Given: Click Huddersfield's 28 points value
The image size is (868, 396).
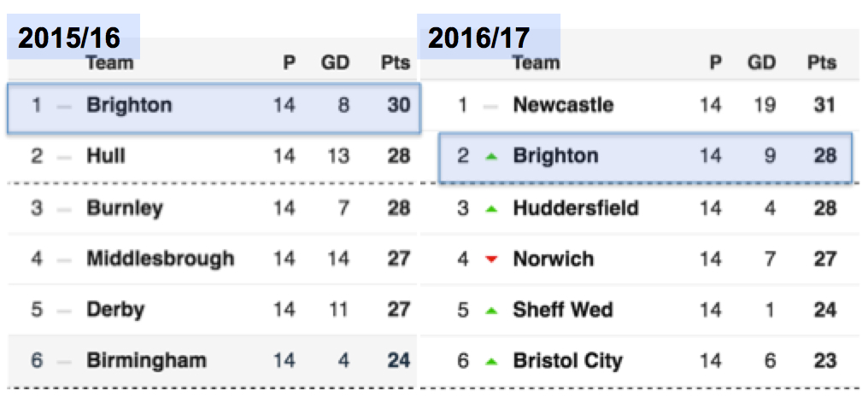Looking at the screenshot, I should point(824,208).
